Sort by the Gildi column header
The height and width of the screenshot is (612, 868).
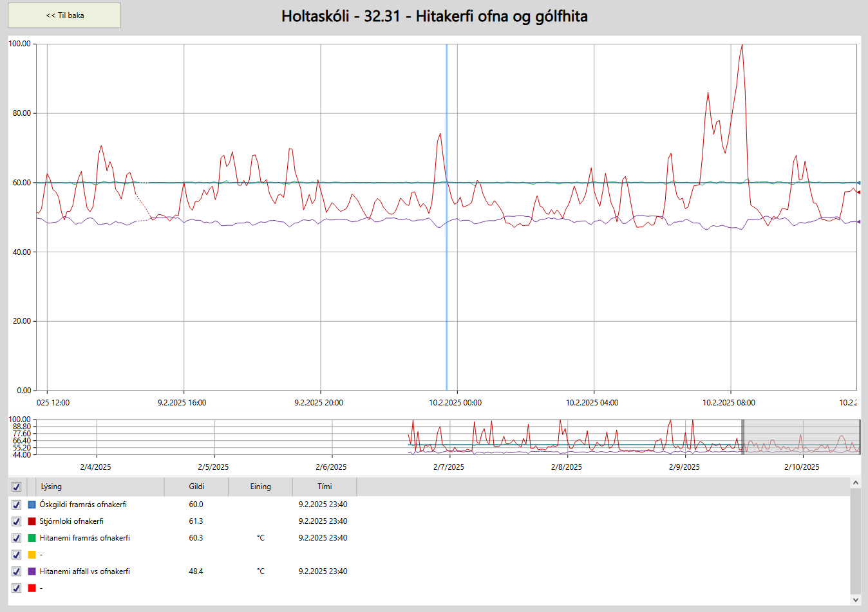tap(196, 487)
